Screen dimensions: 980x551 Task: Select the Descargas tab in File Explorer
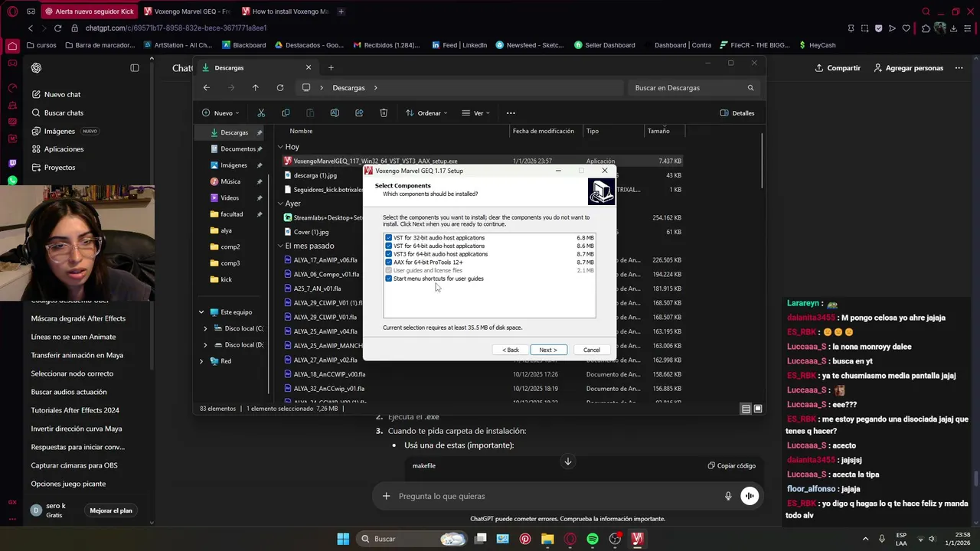point(257,67)
